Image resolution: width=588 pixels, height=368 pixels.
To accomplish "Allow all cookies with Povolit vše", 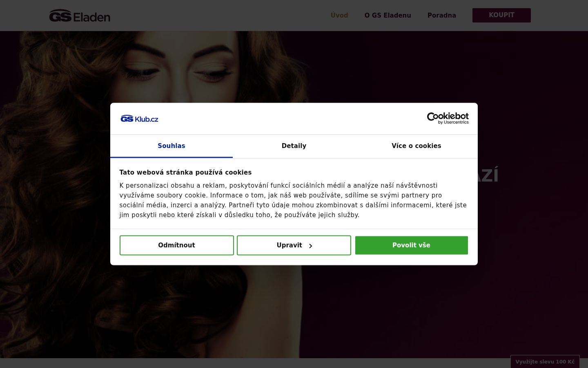I will (411, 245).
